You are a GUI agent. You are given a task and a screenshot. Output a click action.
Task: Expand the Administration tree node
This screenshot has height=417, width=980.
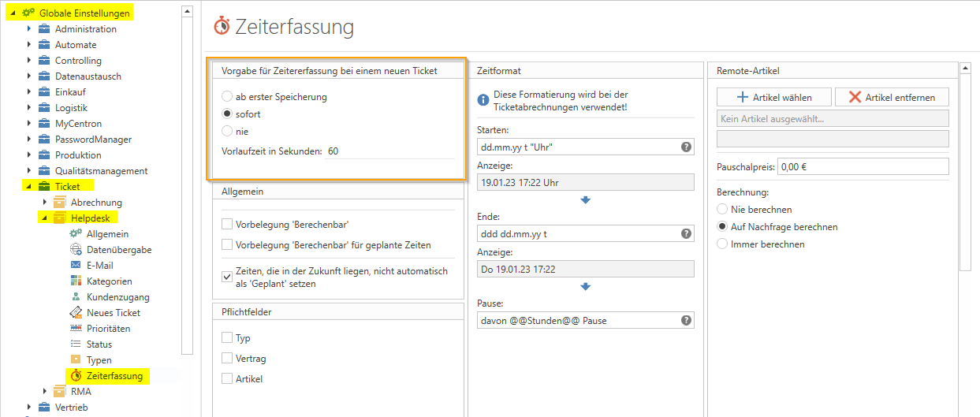[29, 29]
